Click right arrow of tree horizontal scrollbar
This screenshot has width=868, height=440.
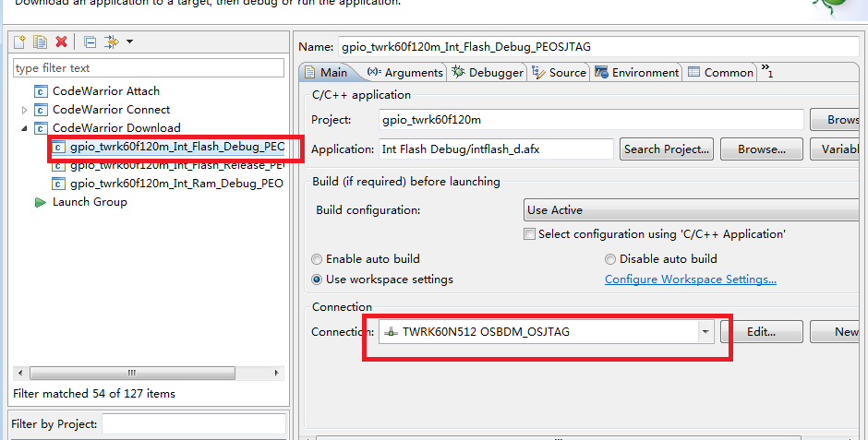pyautogui.click(x=276, y=373)
